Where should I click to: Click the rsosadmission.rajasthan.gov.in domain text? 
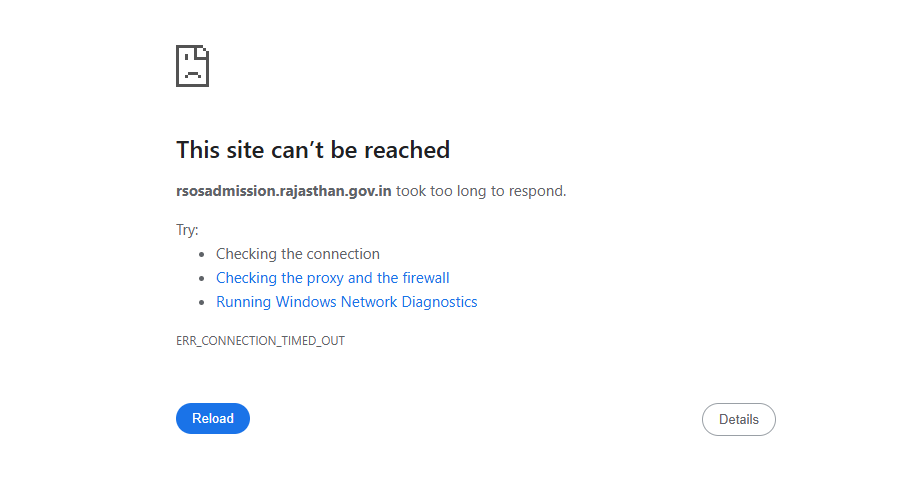tap(284, 191)
